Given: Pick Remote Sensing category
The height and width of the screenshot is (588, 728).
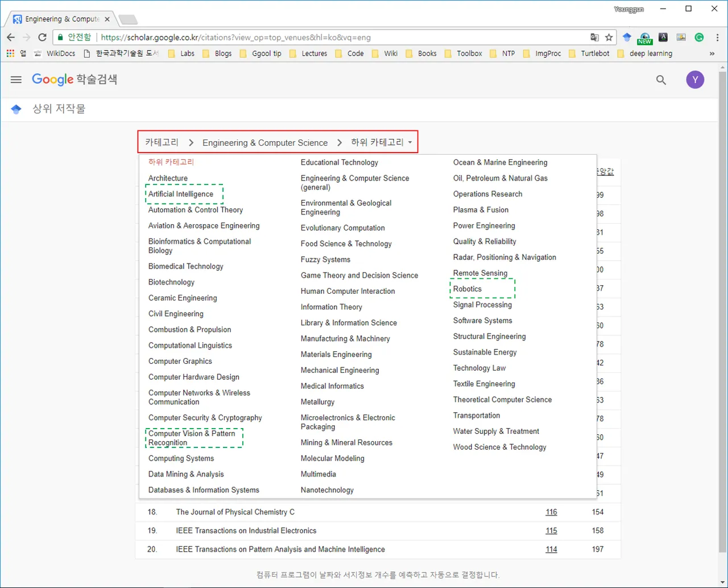Looking at the screenshot, I should pos(480,273).
